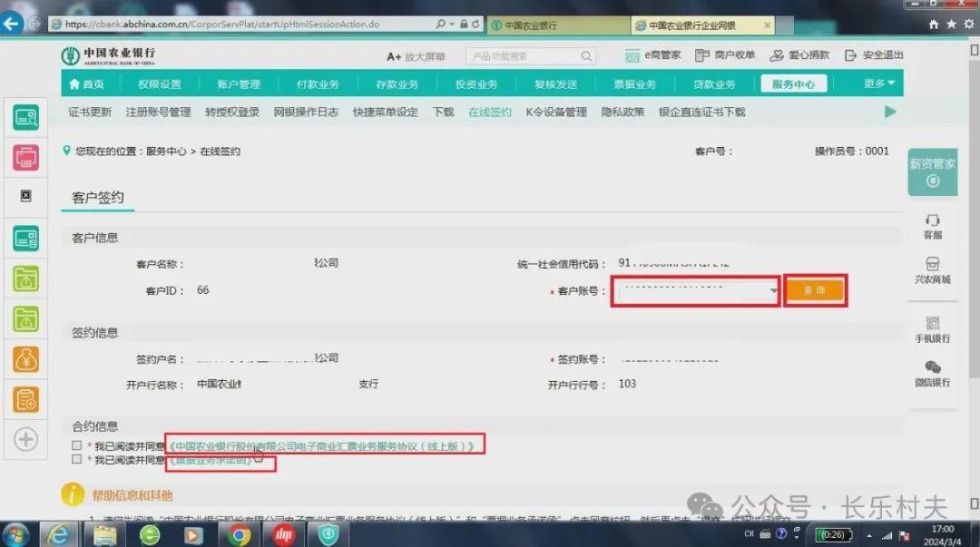Open 权限设置 menu
Image resolution: width=980 pixels, height=547 pixels.
(160, 83)
